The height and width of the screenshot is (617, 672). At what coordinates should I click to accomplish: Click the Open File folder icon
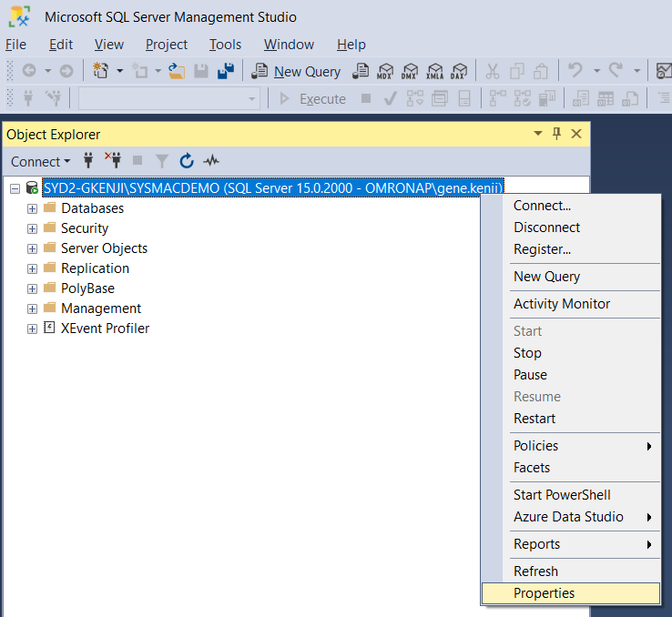(x=176, y=71)
